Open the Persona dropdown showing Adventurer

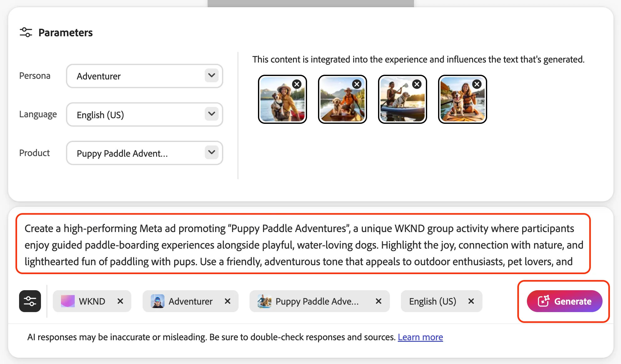[x=144, y=76]
